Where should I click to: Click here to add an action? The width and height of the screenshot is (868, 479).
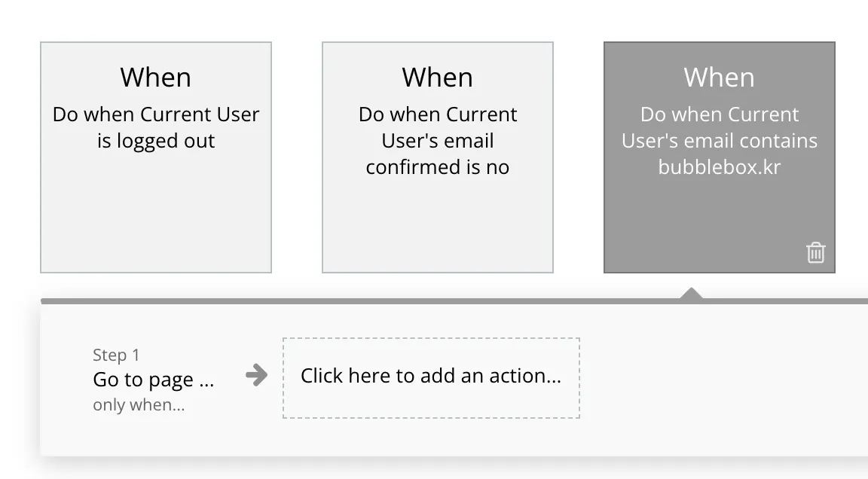pyautogui.click(x=431, y=377)
